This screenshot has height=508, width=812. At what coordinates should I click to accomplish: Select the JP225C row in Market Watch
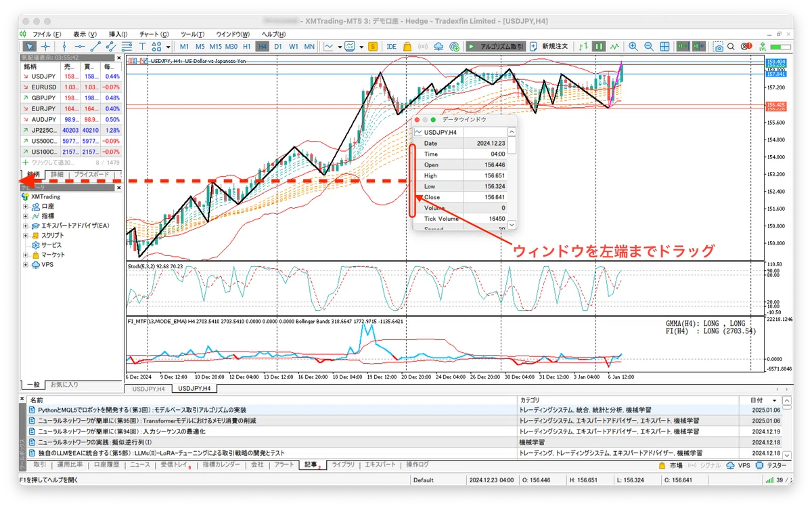[x=71, y=130]
